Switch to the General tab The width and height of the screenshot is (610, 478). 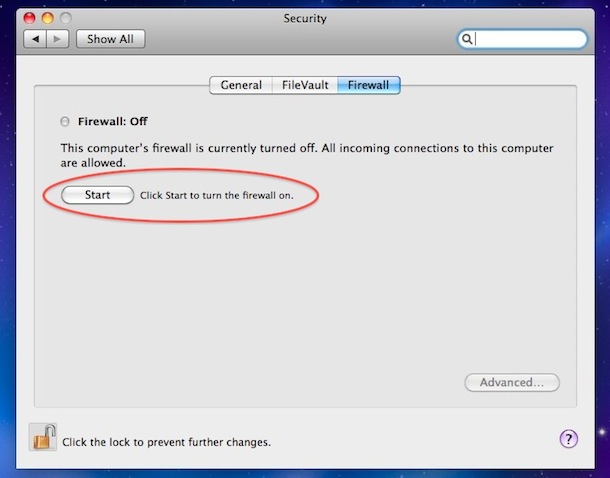(x=241, y=85)
